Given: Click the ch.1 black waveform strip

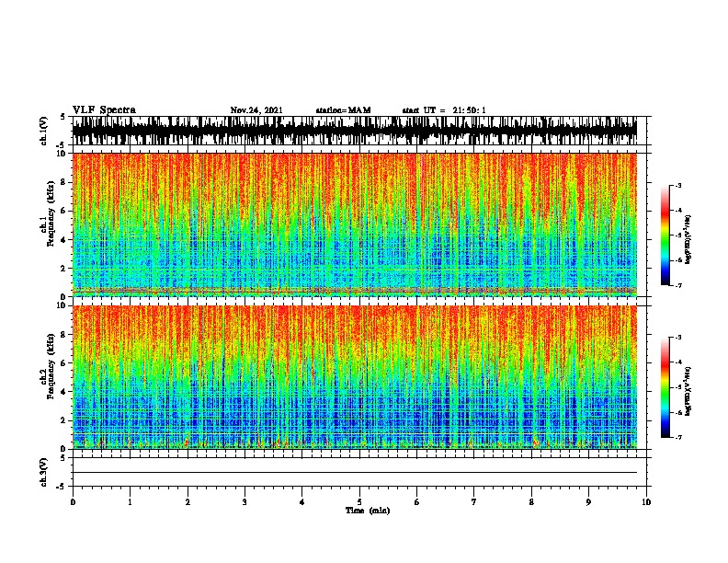Looking at the screenshot, I should coord(355,131).
